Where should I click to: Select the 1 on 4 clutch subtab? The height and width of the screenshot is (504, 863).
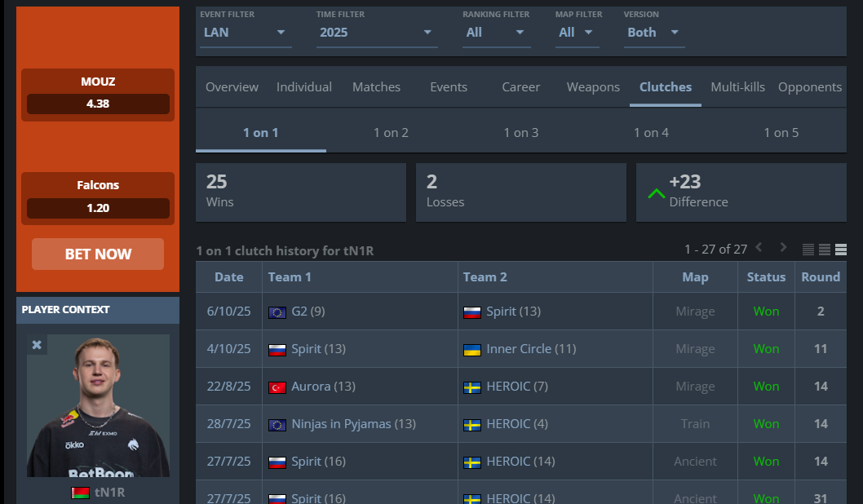651,133
